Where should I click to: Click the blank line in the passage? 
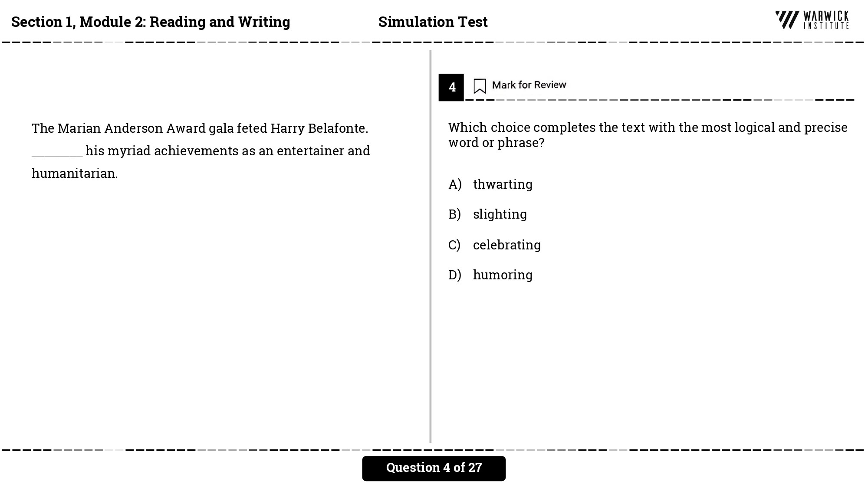(57, 152)
